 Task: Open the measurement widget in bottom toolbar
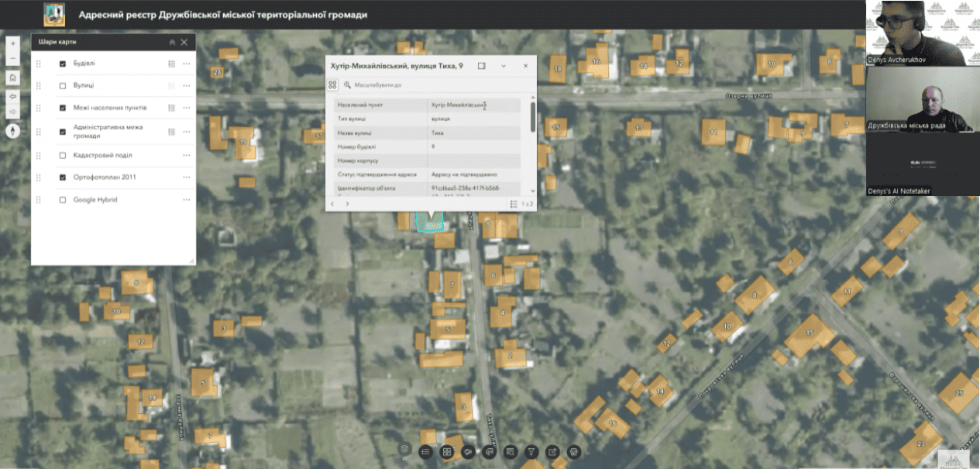[467, 450]
